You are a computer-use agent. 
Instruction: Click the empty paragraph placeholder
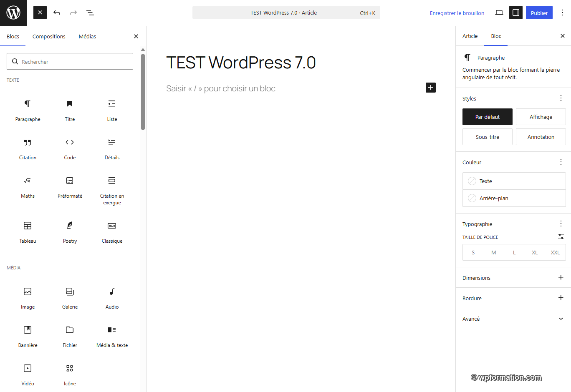(221, 88)
